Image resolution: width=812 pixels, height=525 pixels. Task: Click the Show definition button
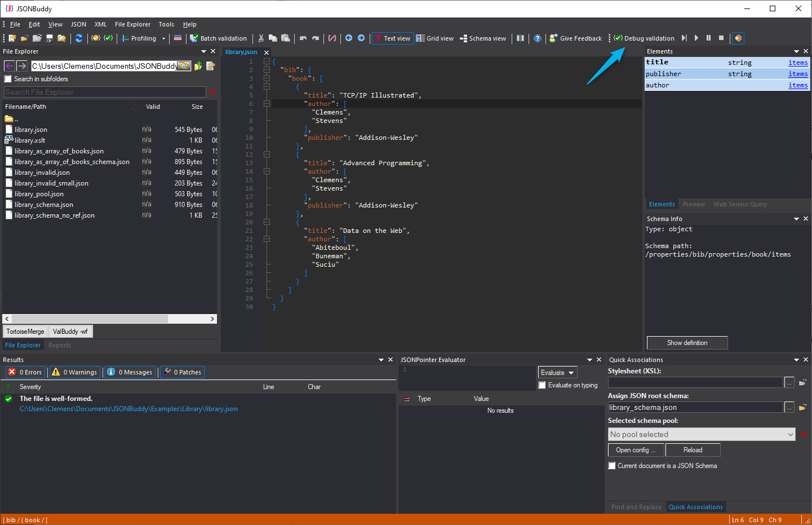click(x=687, y=343)
